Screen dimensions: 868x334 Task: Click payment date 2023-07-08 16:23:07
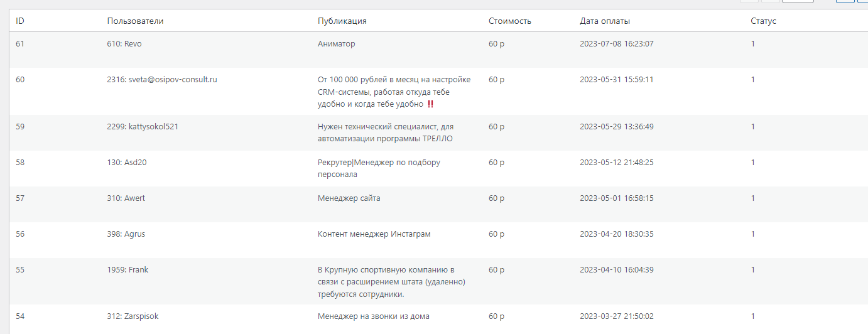click(616, 44)
